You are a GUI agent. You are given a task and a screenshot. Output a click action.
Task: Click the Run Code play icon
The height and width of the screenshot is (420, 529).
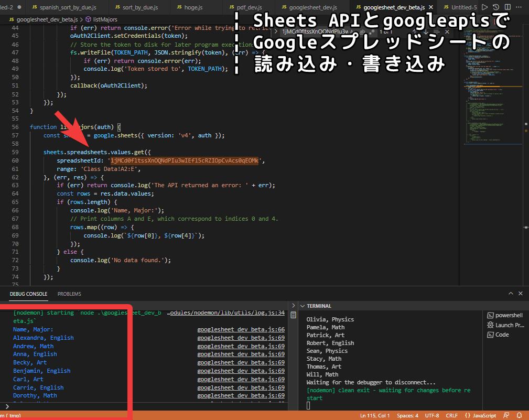[x=484, y=7]
